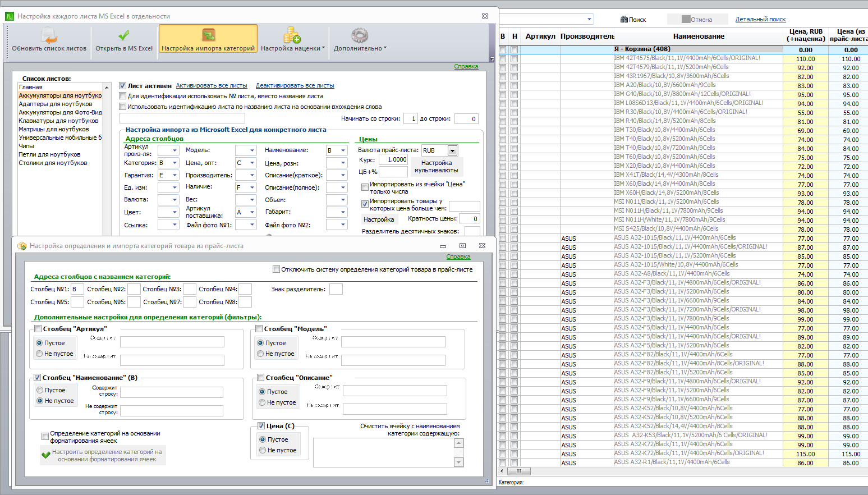Click the Refresh sheet list icon
Viewport: 868px width, 495px height.
[49, 36]
